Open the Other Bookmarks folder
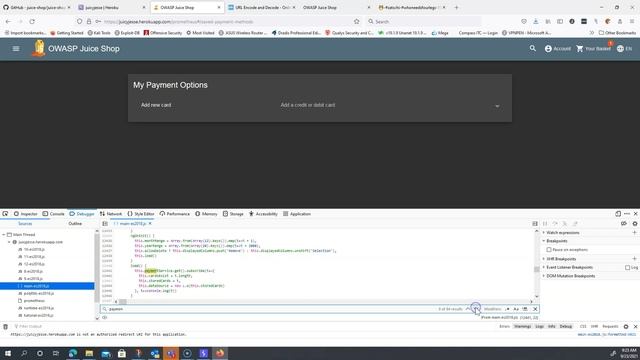 pyautogui.click(x=617, y=33)
